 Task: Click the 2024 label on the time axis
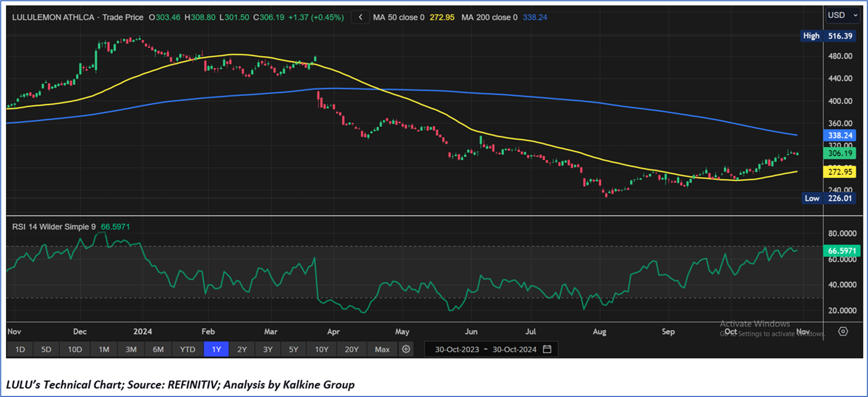click(143, 331)
